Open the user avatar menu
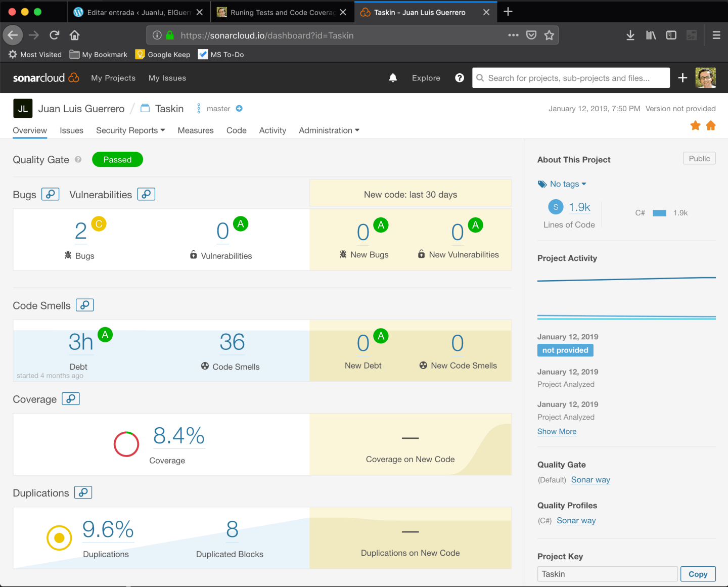Viewport: 728px width, 587px height. point(706,78)
